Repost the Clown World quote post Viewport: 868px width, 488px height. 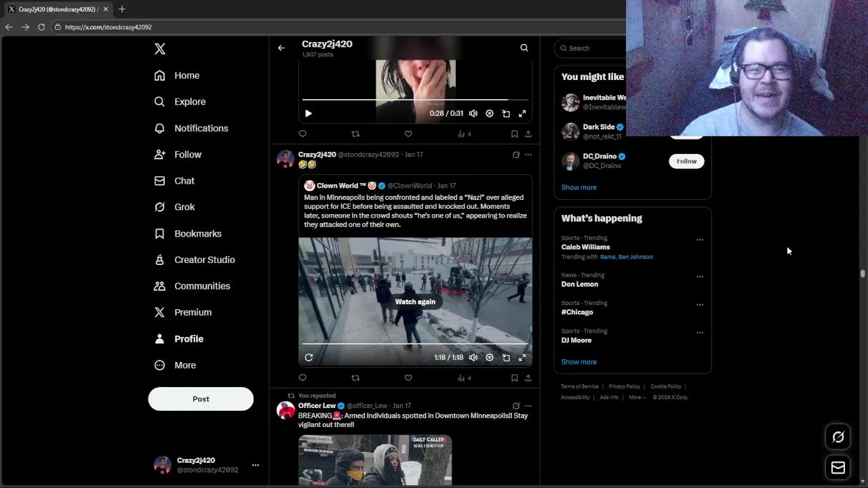point(355,378)
